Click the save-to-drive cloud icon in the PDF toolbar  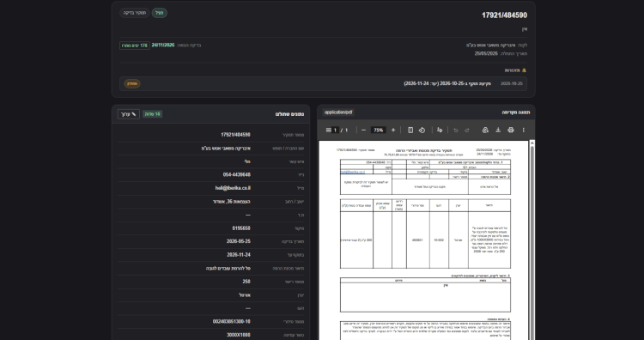coord(485,131)
